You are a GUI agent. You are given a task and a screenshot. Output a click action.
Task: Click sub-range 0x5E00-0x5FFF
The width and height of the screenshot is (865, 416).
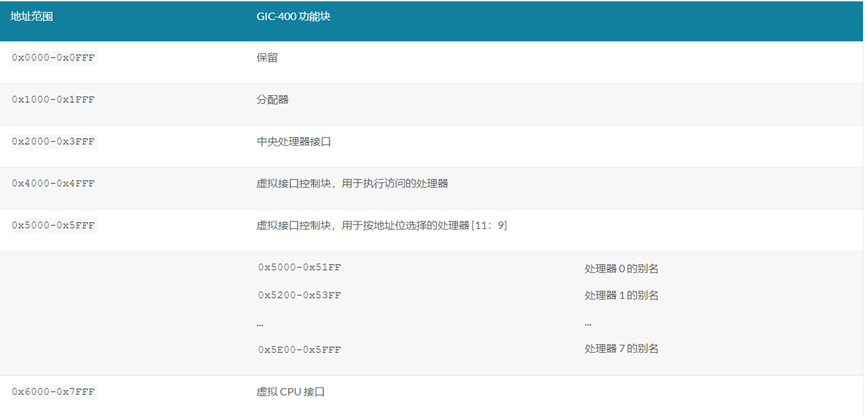(x=300, y=350)
